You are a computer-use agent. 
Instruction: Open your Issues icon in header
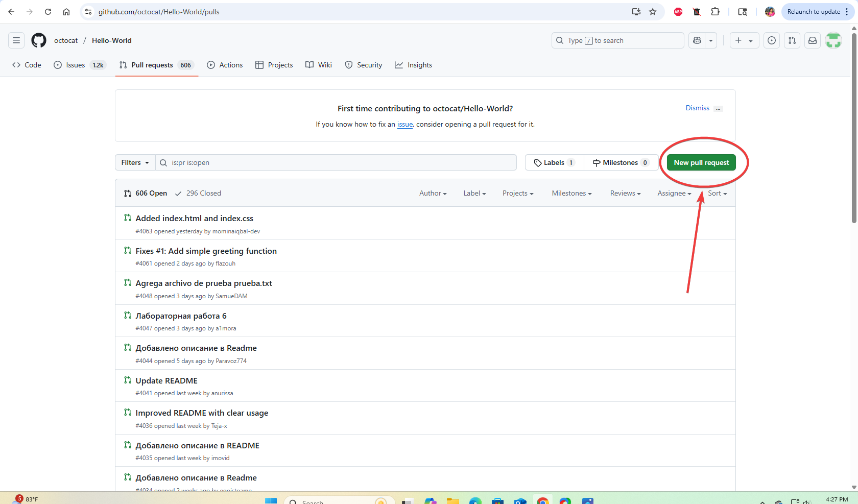772,40
